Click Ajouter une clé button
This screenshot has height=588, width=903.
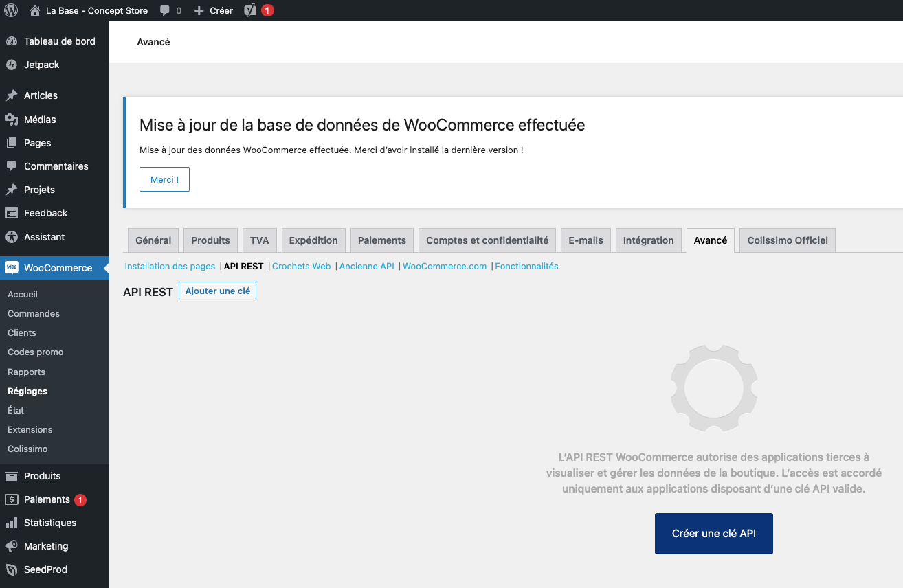point(217,291)
